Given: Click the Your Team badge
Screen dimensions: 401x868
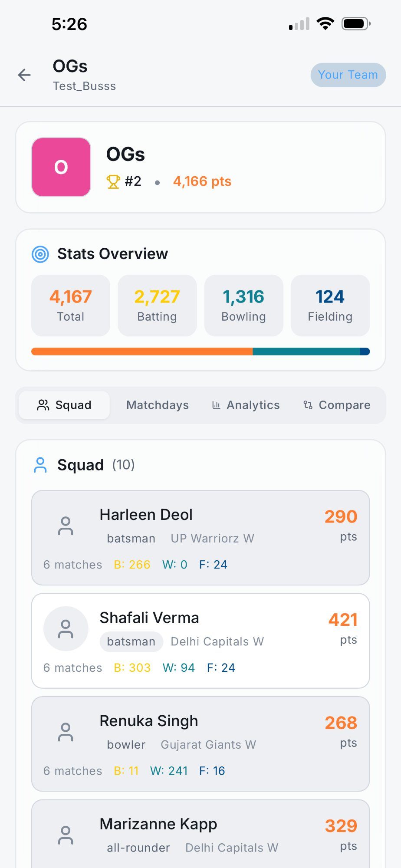Looking at the screenshot, I should tap(348, 75).
